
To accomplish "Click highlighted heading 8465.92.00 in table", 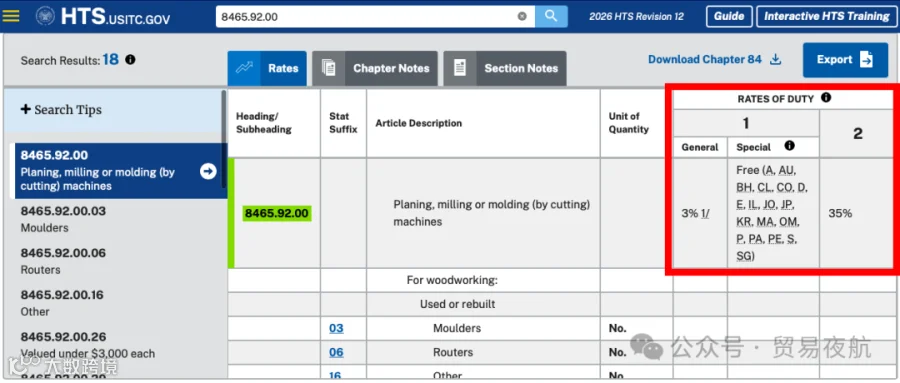I will click(x=277, y=214).
